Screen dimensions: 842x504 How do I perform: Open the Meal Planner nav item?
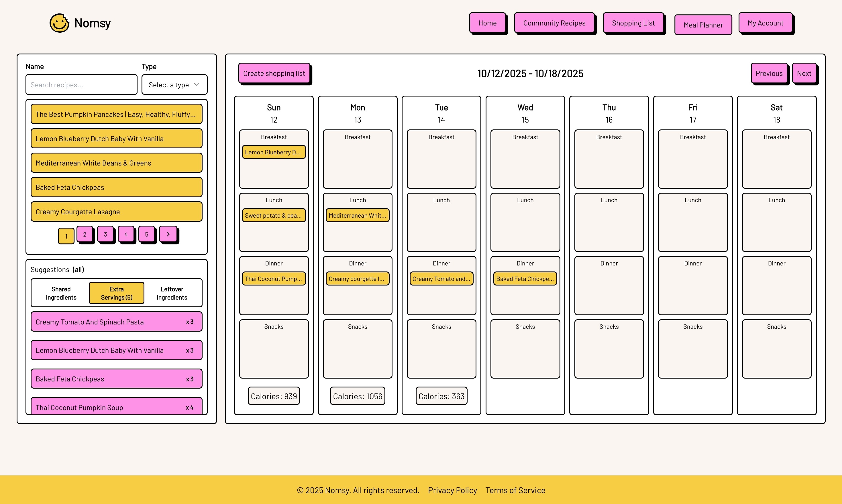point(703,25)
